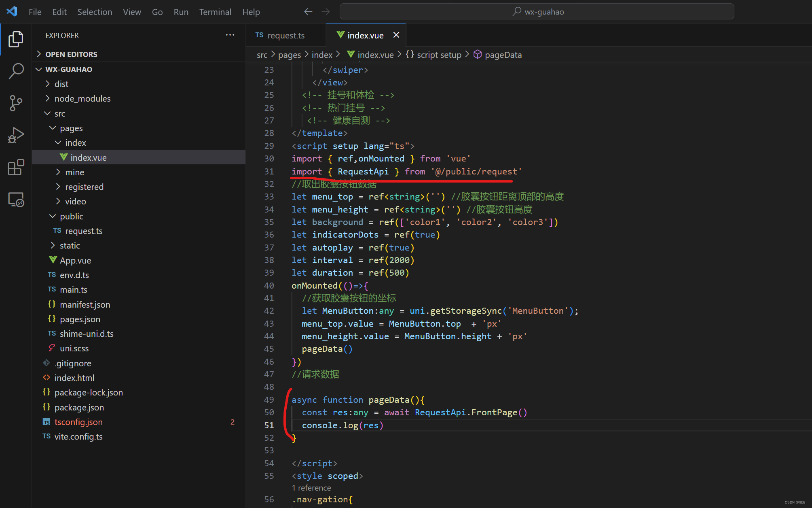Image resolution: width=812 pixels, height=508 pixels.
Task: Expand the registered folder
Action: pos(84,187)
